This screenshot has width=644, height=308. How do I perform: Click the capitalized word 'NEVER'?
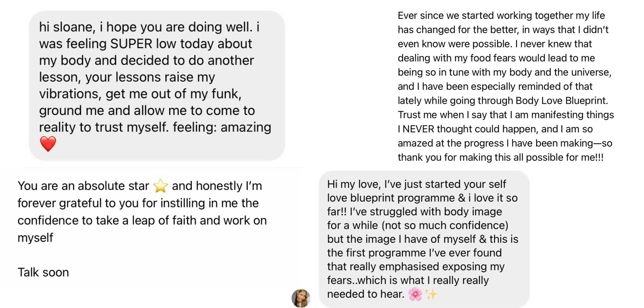click(418, 129)
